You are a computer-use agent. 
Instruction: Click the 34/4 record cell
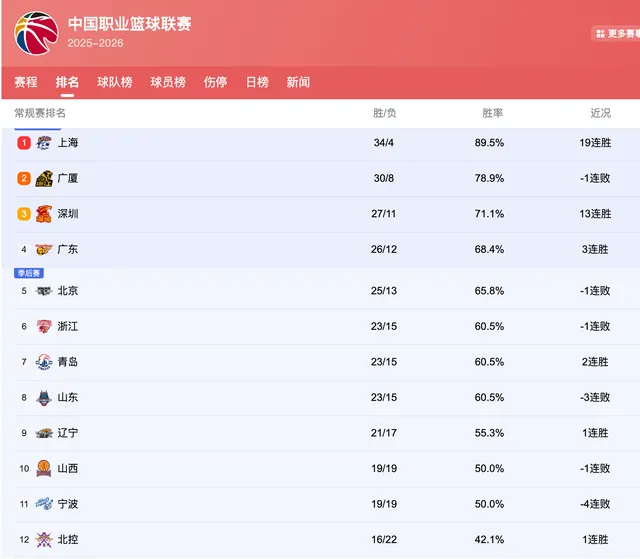[384, 143]
